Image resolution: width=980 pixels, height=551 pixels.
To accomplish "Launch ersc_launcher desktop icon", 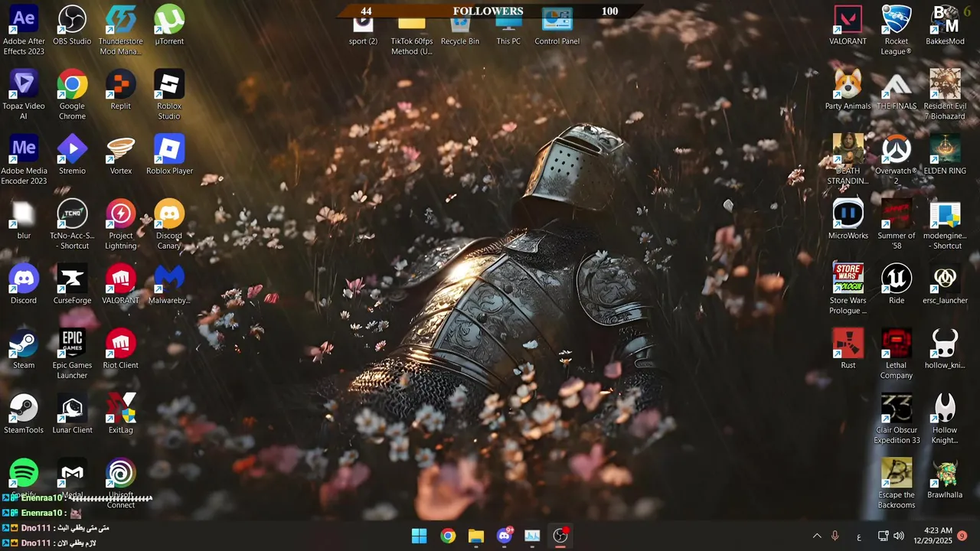I will coord(945,285).
